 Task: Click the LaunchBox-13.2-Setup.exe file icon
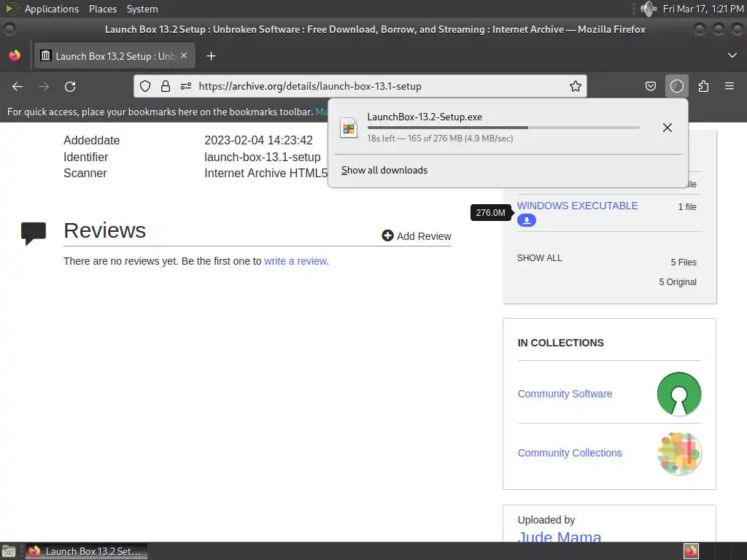coord(349,128)
